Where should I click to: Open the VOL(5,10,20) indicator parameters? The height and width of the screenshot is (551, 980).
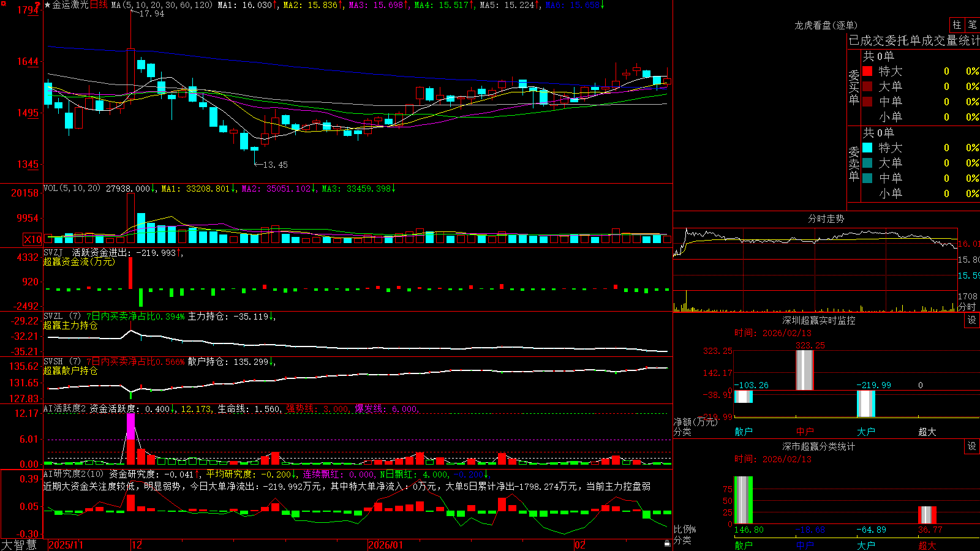(72, 189)
